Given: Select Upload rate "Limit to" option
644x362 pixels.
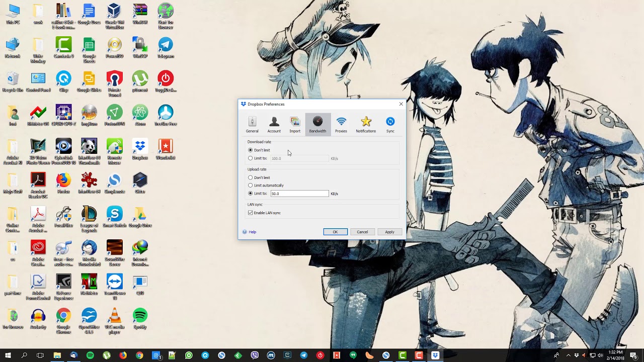Looking at the screenshot, I should (258, 193).
